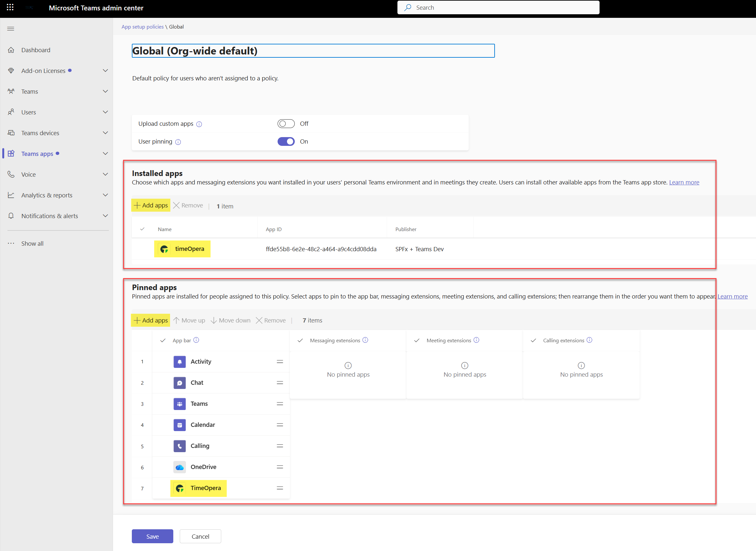Select all Meeting extensions checkmark

tap(417, 340)
